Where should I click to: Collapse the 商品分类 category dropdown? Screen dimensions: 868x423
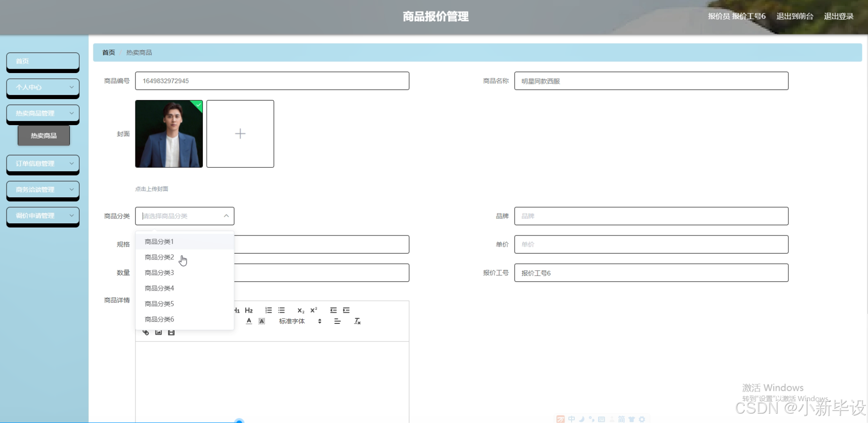[x=226, y=215]
